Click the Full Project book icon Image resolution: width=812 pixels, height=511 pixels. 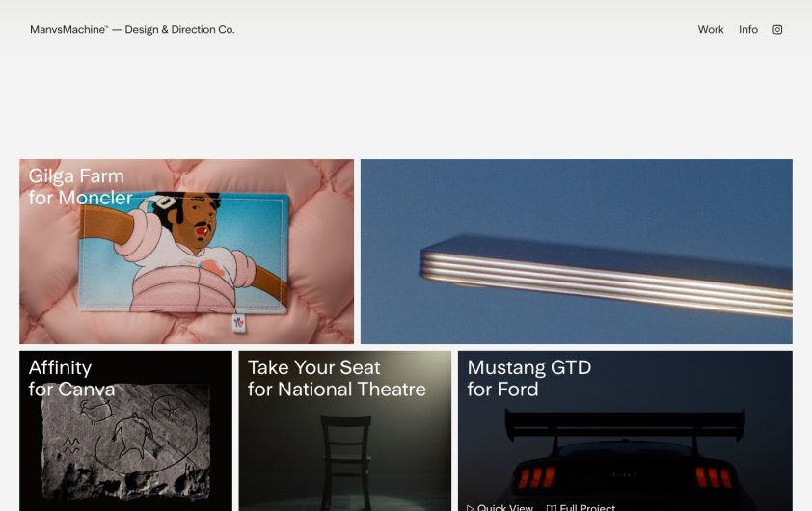click(552, 507)
